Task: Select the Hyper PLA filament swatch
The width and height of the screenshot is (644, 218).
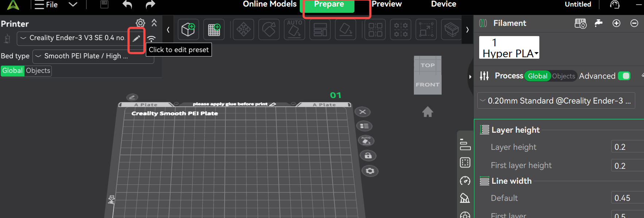Action: 509,48
